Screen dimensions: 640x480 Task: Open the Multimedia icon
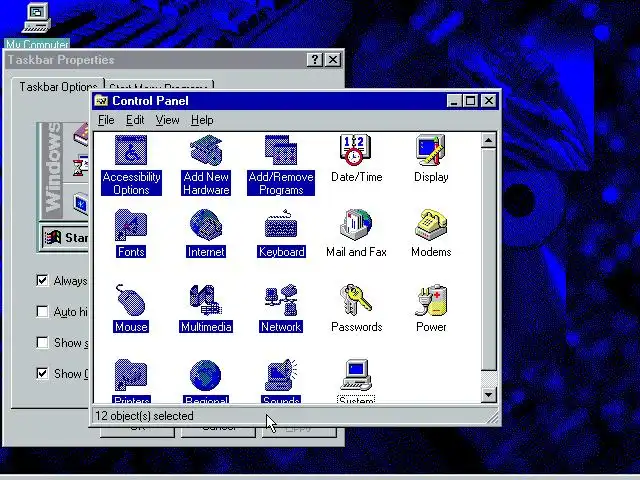[206, 300]
